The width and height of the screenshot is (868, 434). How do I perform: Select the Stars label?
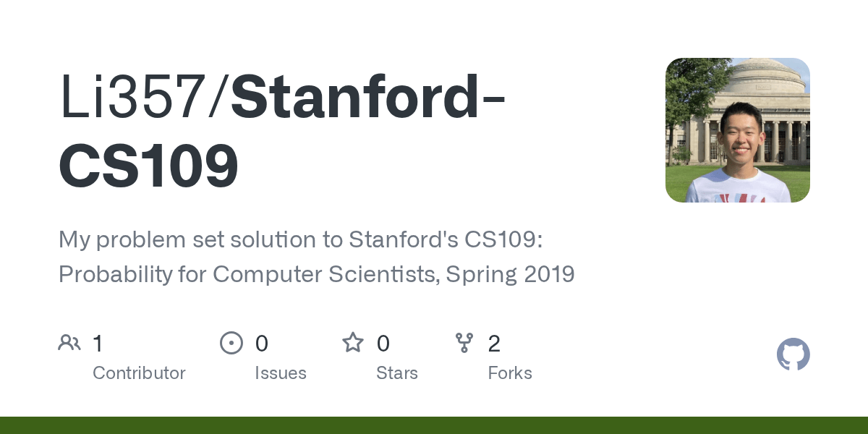tap(397, 373)
